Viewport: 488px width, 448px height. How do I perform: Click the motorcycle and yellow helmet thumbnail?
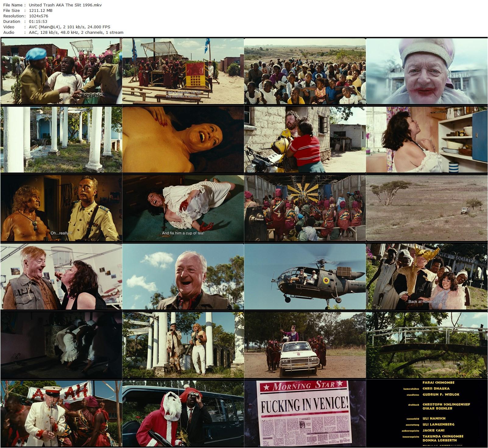point(305,139)
